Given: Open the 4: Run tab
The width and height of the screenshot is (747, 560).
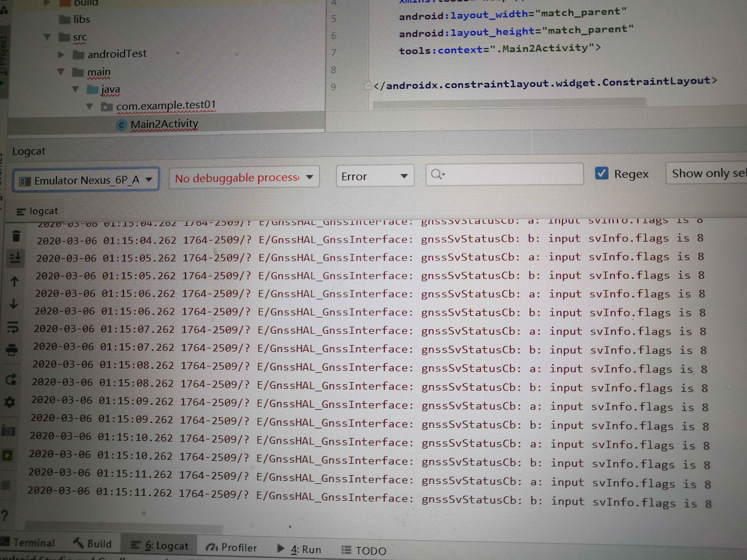Looking at the screenshot, I should (x=299, y=549).
